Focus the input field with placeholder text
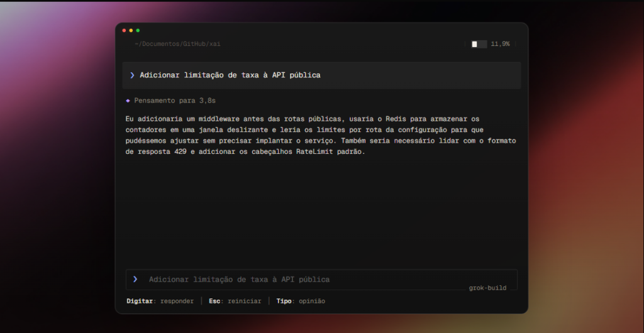This screenshot has width=644, height=333. 321,279
